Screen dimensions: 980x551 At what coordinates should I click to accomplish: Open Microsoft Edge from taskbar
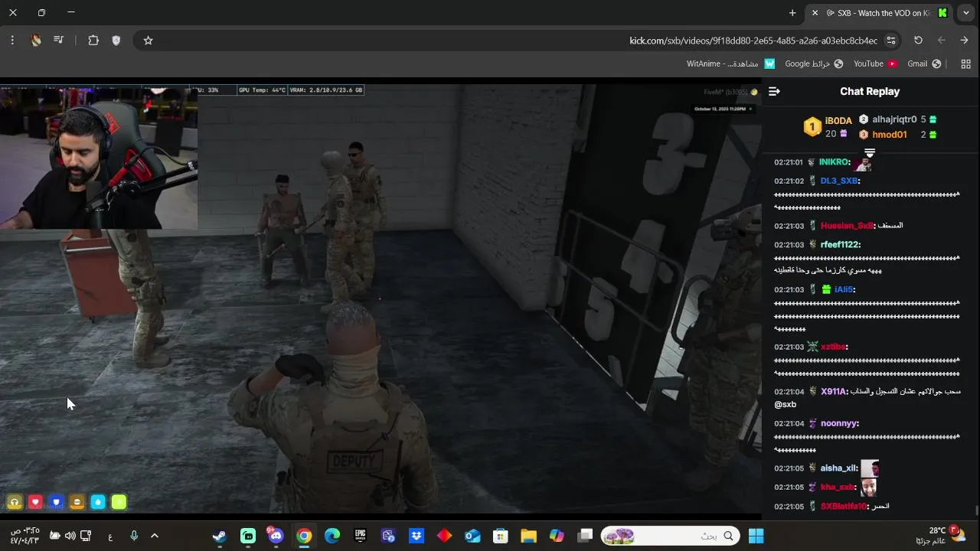[332, 536]
